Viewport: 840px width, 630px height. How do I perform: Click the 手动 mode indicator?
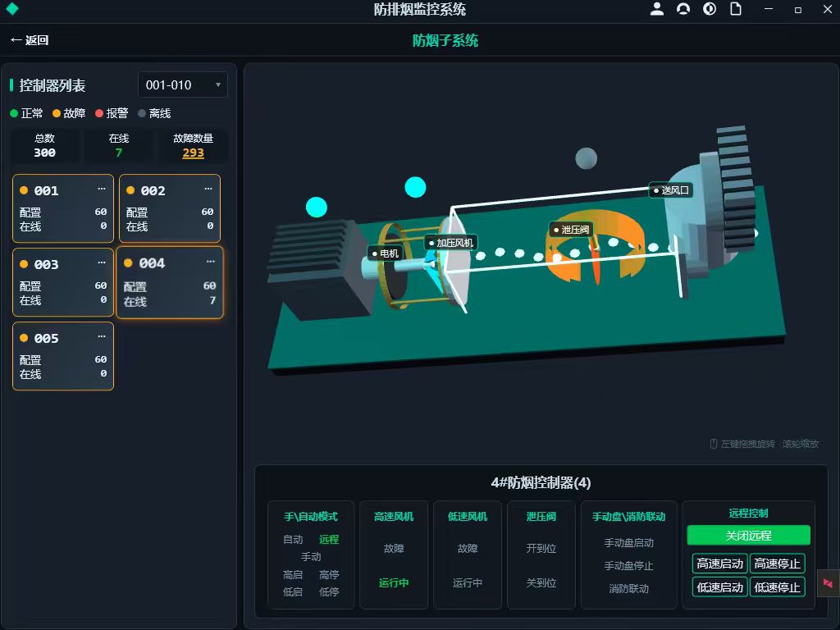point(311,557)
